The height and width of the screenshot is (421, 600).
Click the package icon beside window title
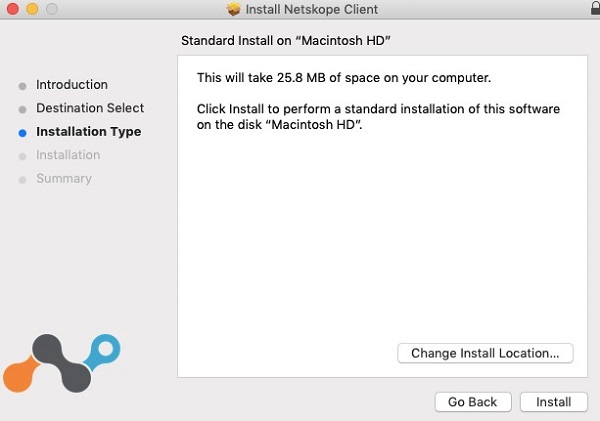(x=234, y=10)
